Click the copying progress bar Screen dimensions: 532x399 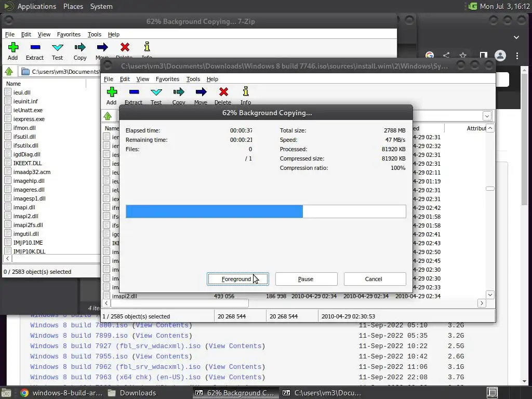(x=265, y=211)
